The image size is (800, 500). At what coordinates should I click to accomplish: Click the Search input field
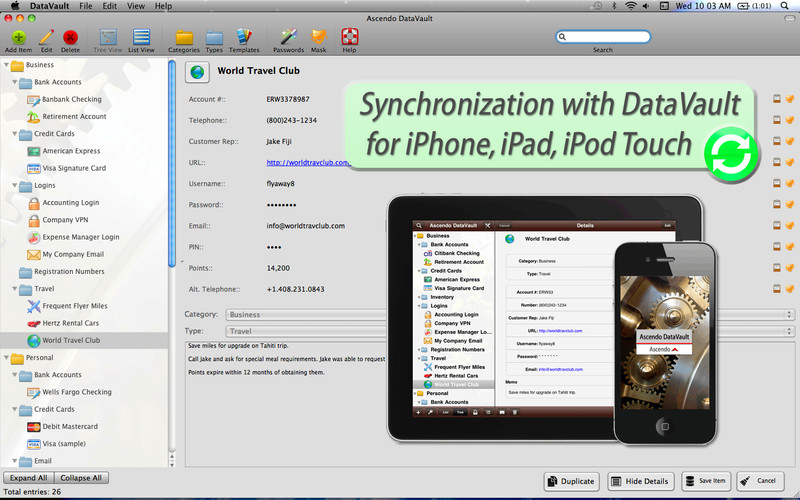(607, 37)
